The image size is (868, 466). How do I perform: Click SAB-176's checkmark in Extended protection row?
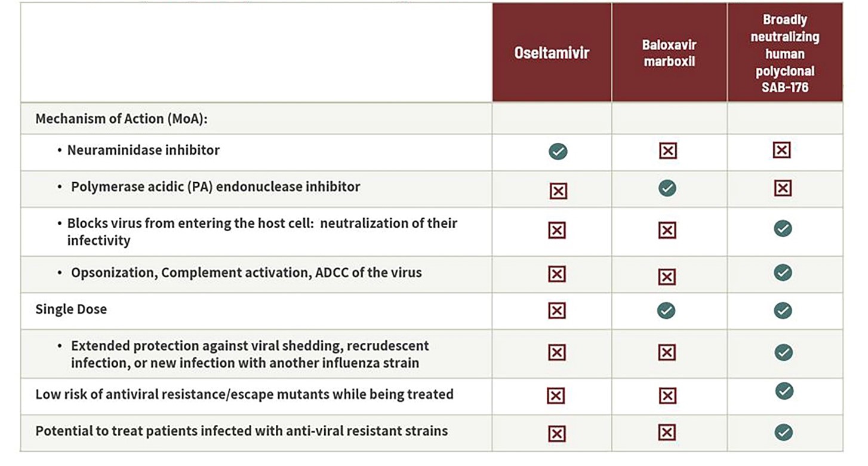click(783, 352)
